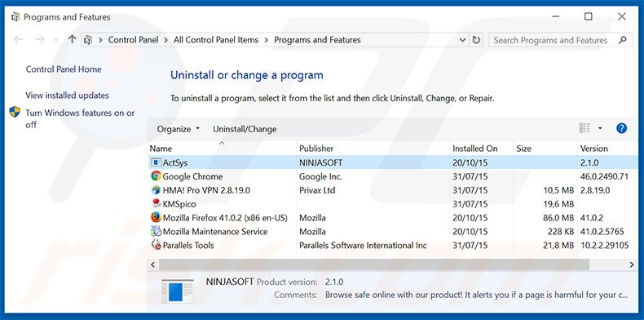Image resolution: width=644 pixels, height=320 pixels.
Task: Expand chevron before Control Panel breadcrumb
Action: pos(100,40)
